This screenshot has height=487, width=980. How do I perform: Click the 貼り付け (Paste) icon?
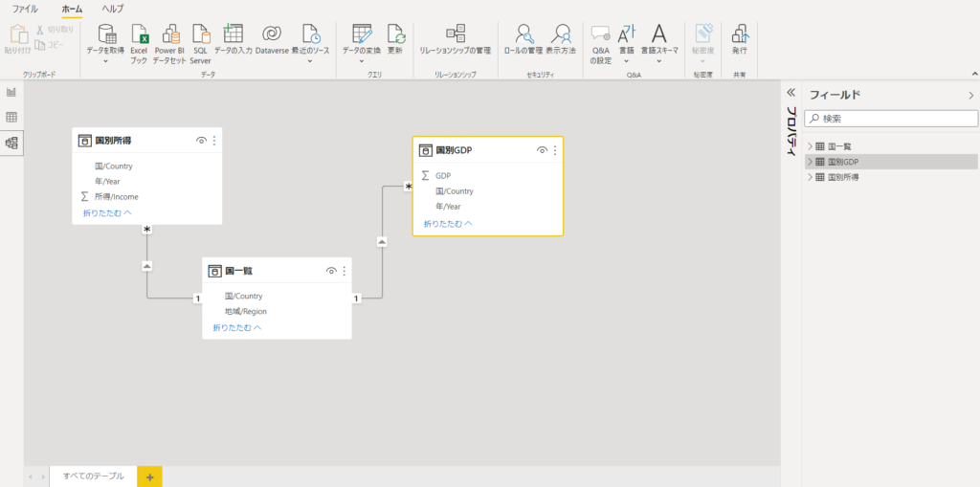(x=18, y=35)
